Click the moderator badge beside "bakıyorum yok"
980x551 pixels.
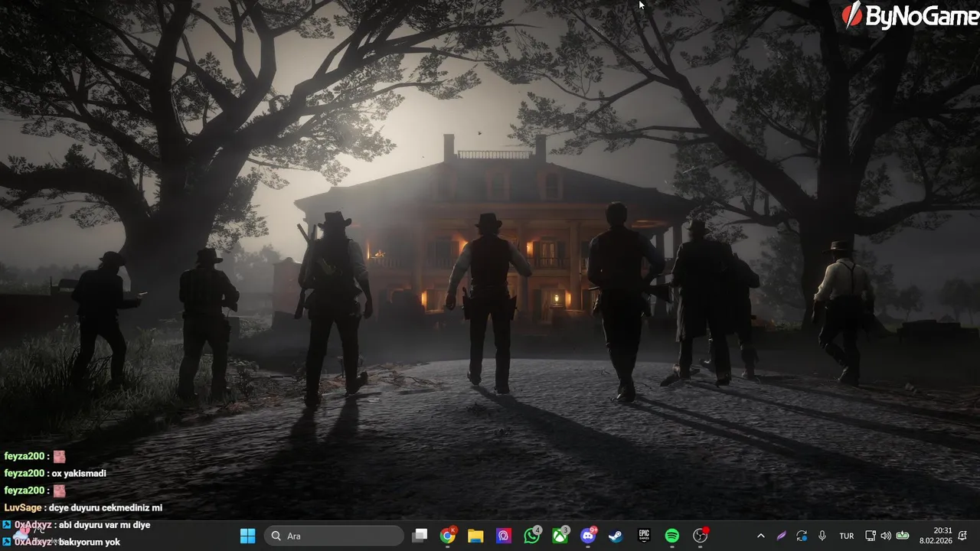tap(7, 542)
